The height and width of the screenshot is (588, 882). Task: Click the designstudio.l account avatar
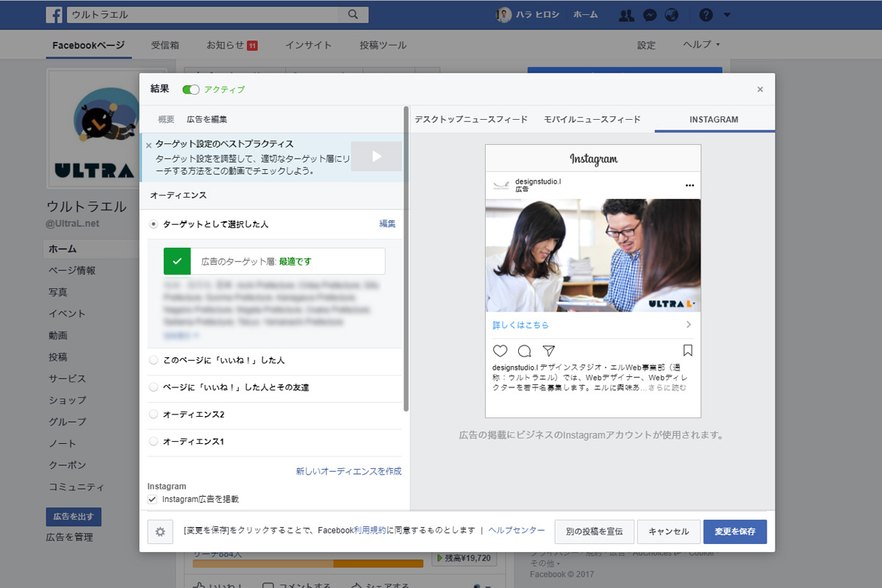pos(501,185)
